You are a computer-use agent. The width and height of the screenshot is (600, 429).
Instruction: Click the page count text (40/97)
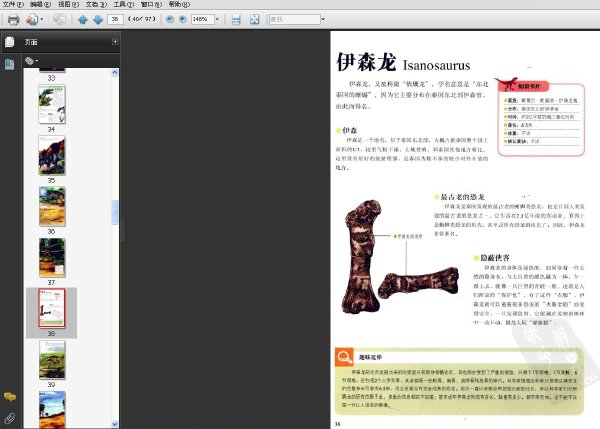click(142, 19)
